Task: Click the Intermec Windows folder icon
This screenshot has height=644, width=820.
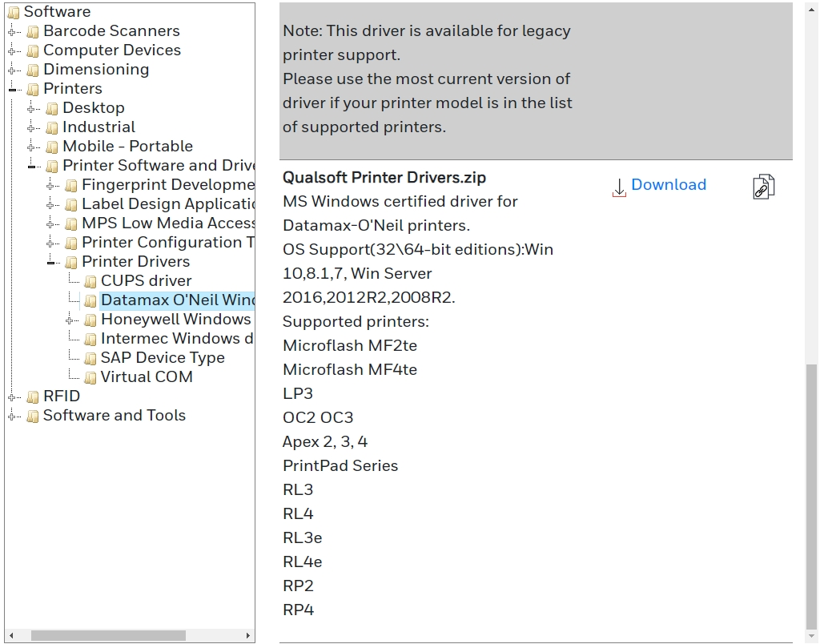Action: click(91, 339)
